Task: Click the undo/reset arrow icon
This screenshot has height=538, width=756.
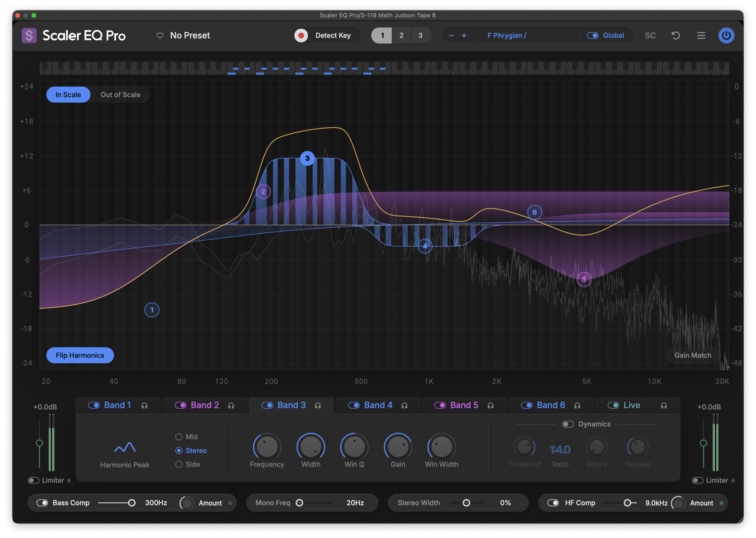Action: point(675,35)
